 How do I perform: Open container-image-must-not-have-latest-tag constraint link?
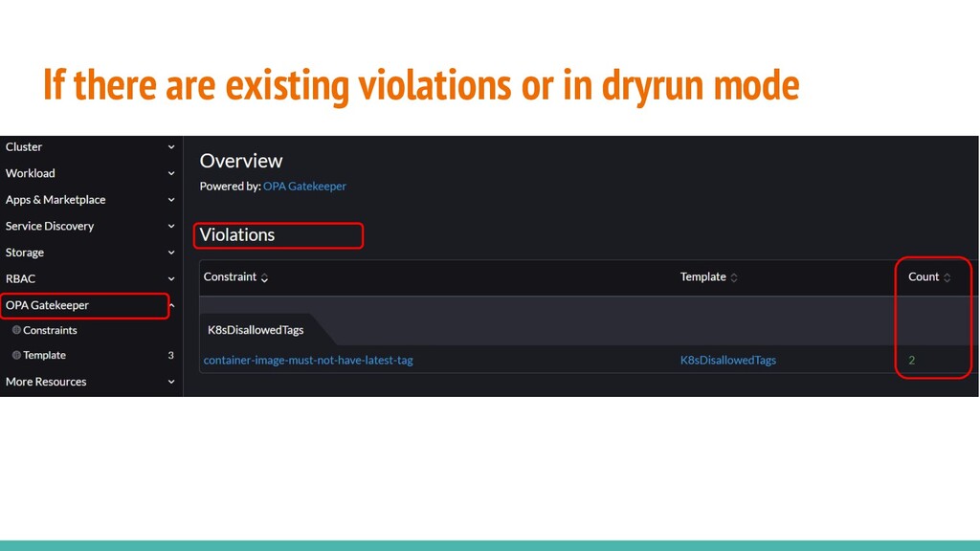308,361
